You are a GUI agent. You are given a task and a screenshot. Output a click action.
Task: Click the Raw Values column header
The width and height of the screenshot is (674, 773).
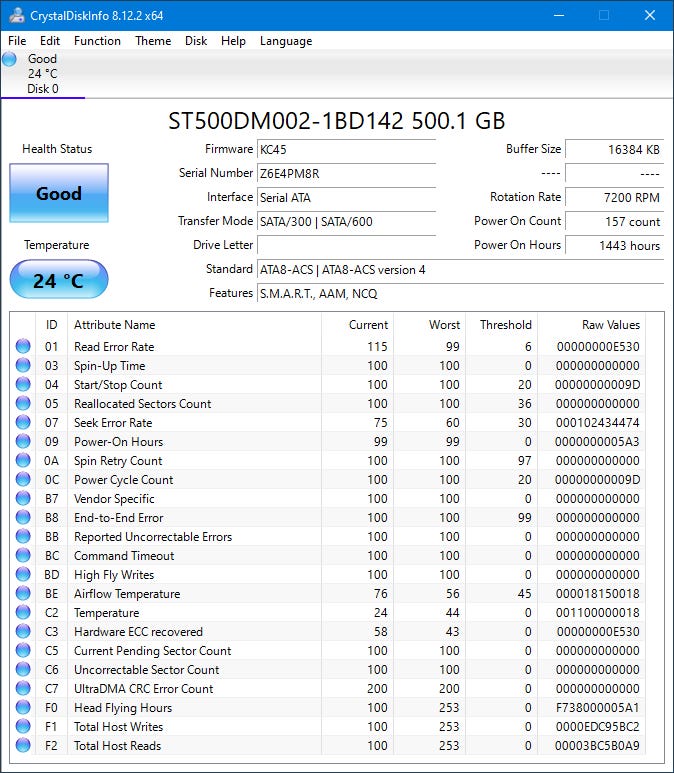[610, 325]
